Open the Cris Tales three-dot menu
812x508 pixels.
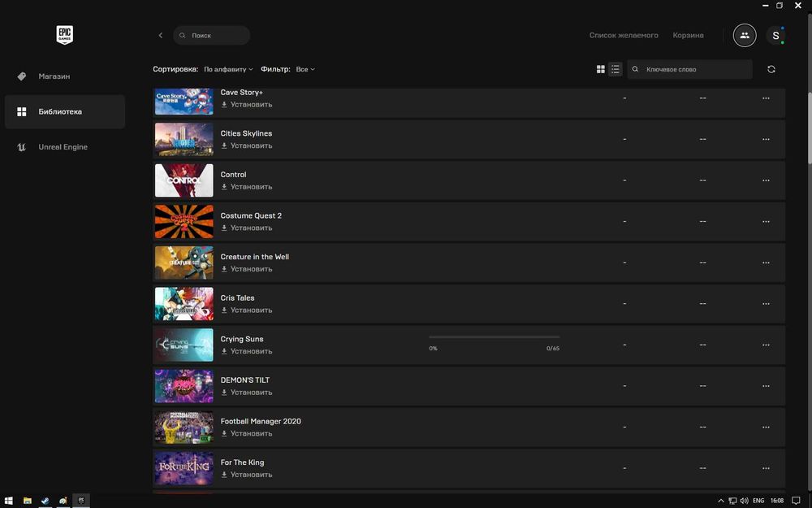[766, 304]
